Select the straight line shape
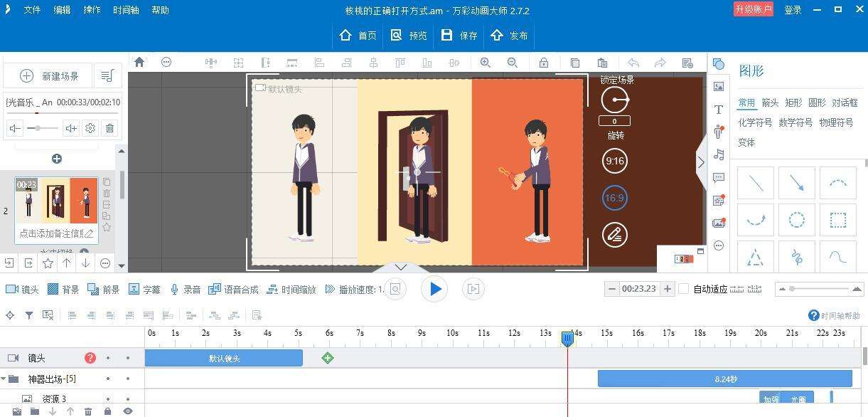This screenshot has width=868, height=417. pyautogui.click(x=756, y=183)
